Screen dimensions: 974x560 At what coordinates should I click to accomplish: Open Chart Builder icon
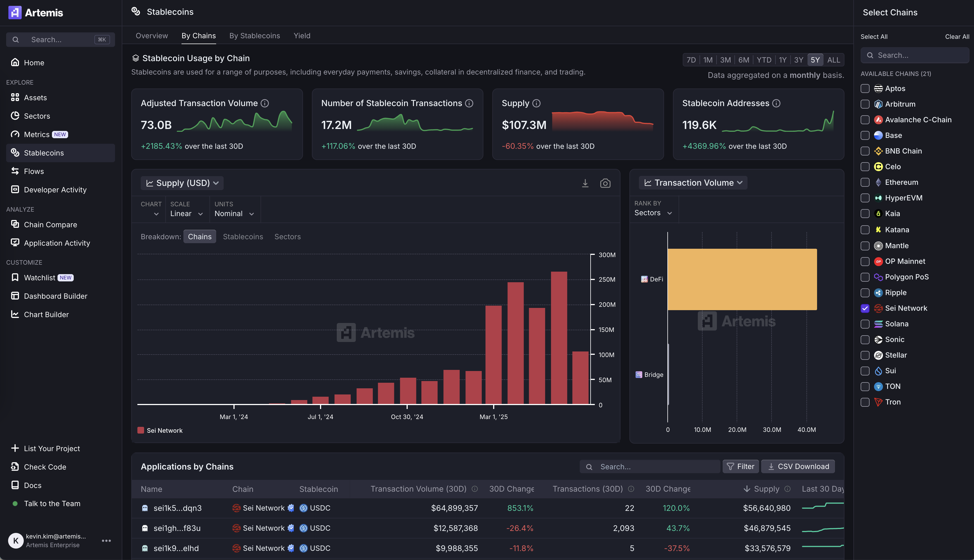[x=15, y=314]
